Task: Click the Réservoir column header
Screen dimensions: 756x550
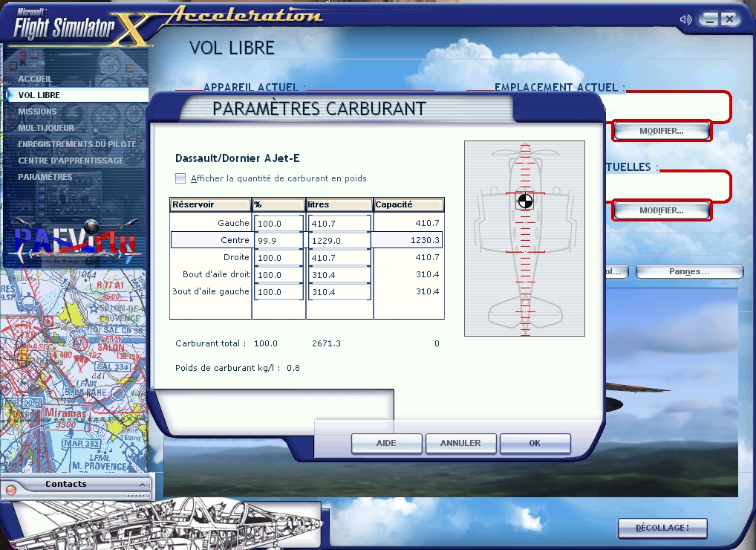Action: pyautogui.click(x=211, y=204)
